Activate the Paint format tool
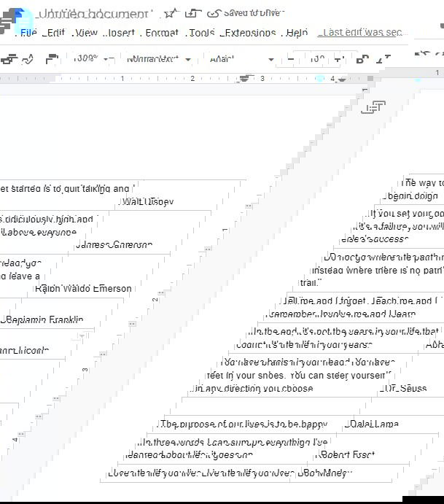 coord(52,59)
